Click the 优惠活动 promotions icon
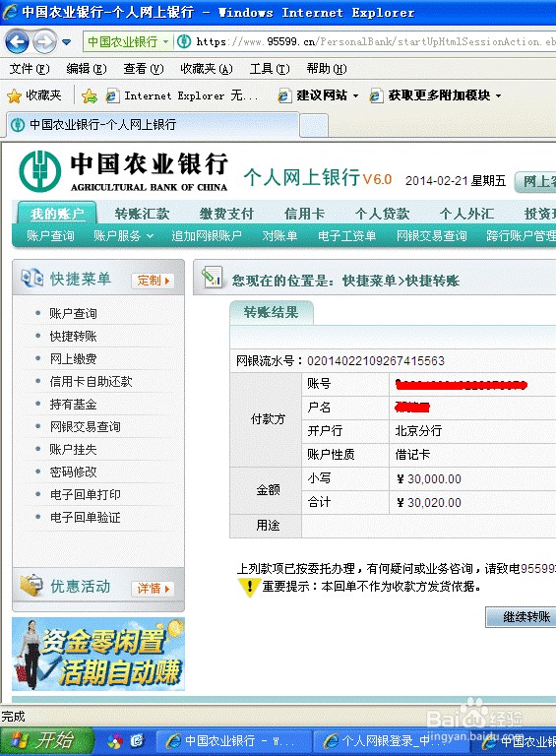Screen dimensions: 556x756 [x=31, y=586]
